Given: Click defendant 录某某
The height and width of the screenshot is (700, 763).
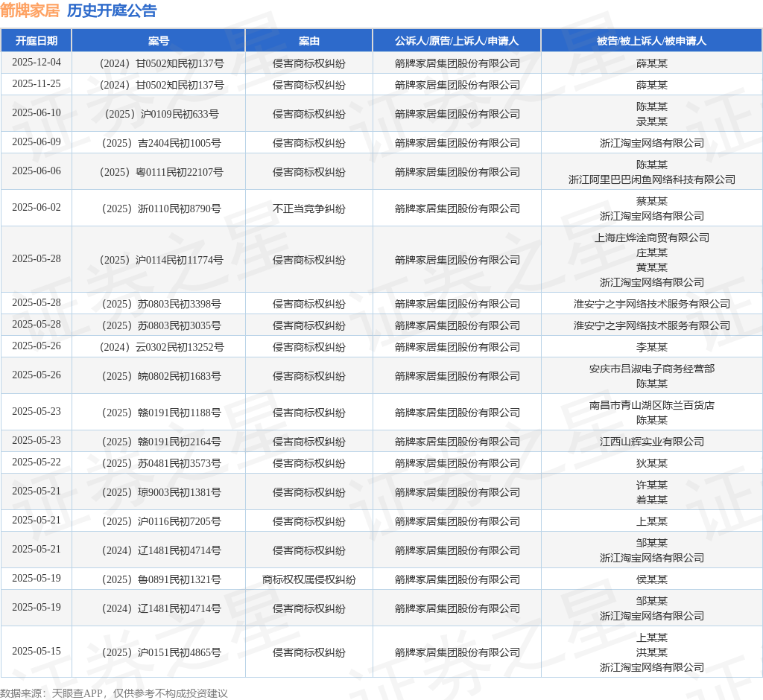Looking at the screenshot, I should tap(651, 121).
